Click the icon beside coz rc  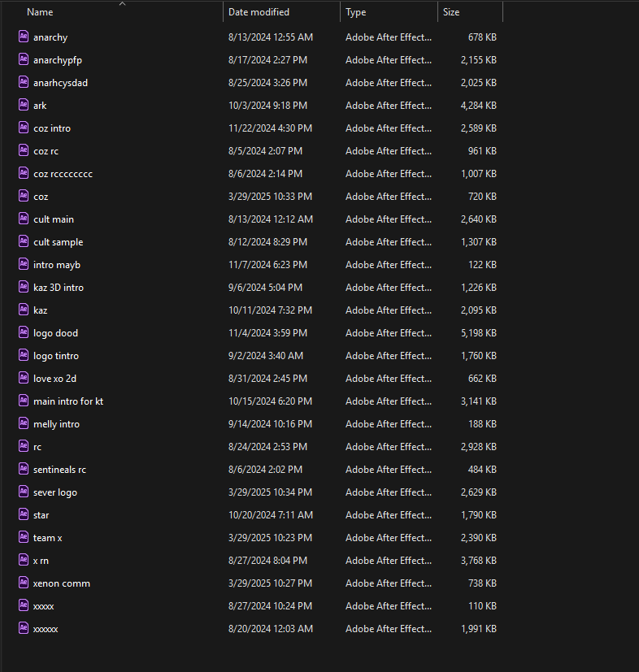coord(24,150)
